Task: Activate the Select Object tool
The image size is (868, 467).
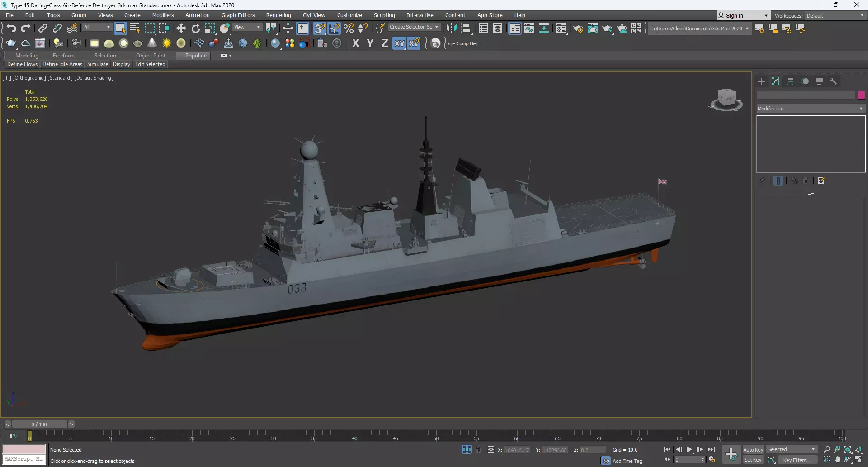Action: (120, 29)
